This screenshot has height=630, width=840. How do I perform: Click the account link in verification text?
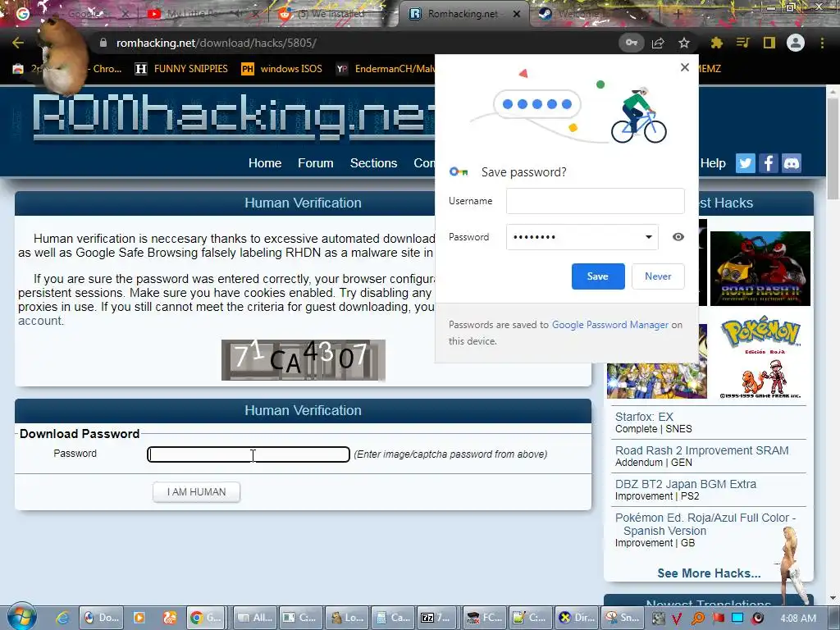pyautogui.click(x=41, y=321)
